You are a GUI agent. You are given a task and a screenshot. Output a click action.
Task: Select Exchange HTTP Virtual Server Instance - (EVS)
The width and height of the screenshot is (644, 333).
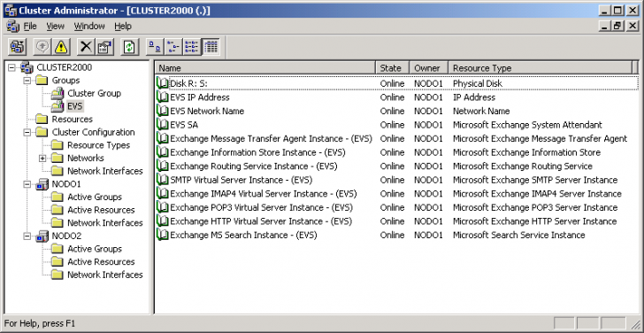pyautogui.click(x=261, y=221)
